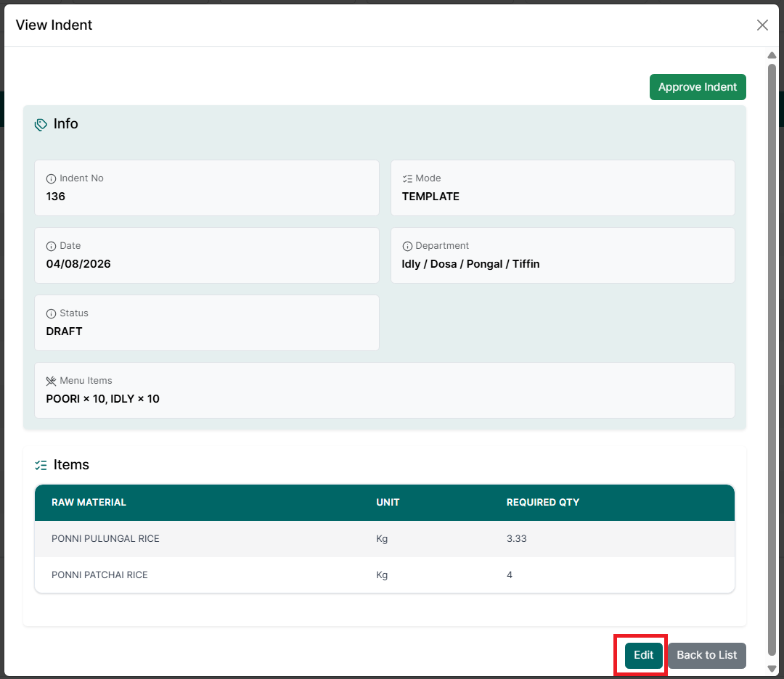
Task: Click the utensils icon next to Menu Items
Action: click(x=51, y=382)
